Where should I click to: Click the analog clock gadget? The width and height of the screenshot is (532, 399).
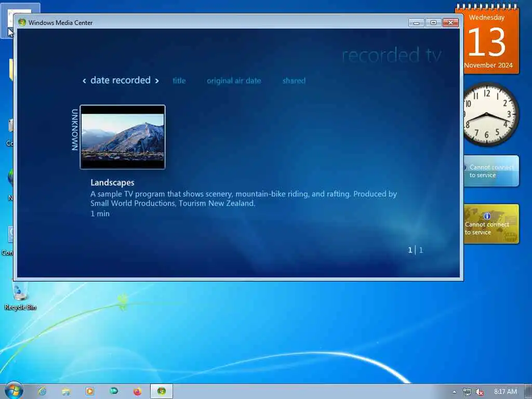pyautogui.click(x=487, y=114)
